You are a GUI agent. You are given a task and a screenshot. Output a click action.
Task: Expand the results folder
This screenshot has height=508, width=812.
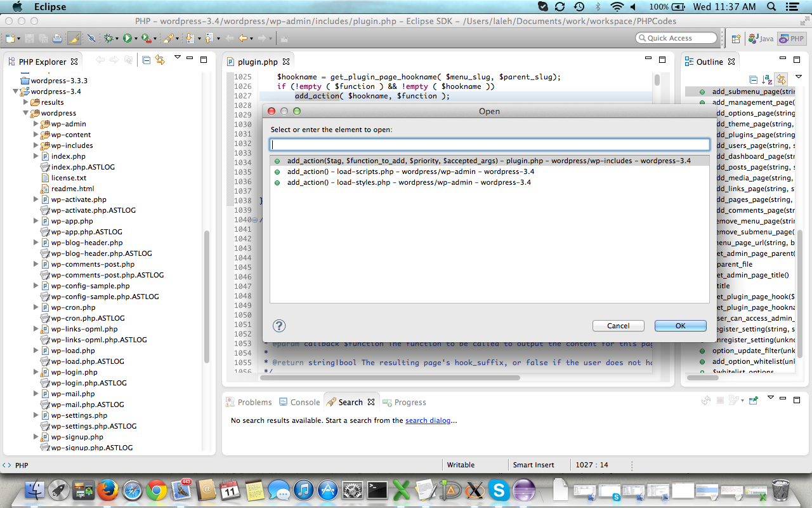point(26,102)
